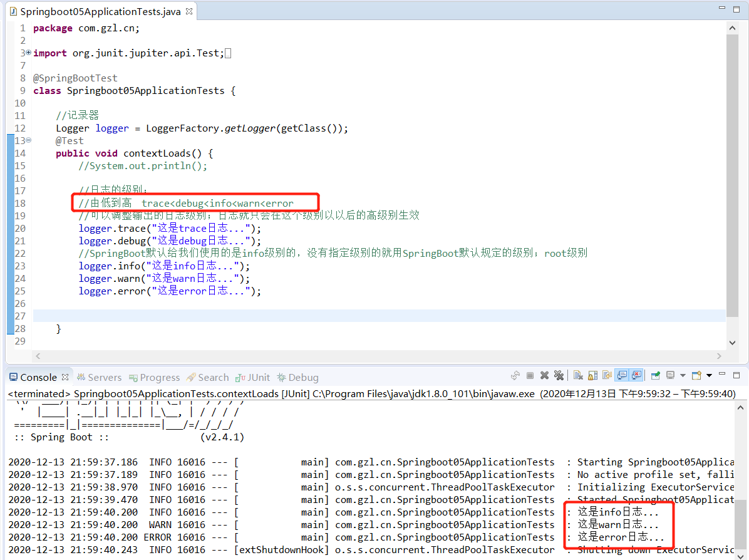
Task: Switch to the Servers tab
Action: tap(99, 377)
